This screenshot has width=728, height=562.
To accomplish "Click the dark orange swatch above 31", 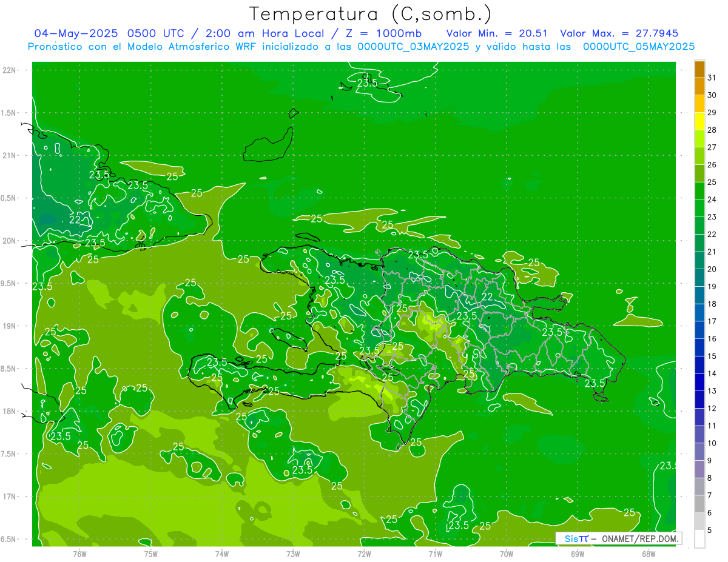I will tap(699, 69).
